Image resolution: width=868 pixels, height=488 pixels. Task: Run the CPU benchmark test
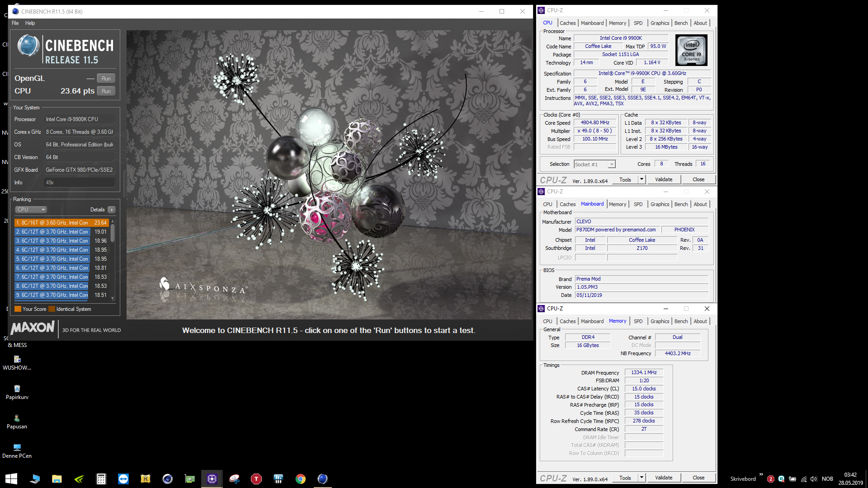pos(106,91)
